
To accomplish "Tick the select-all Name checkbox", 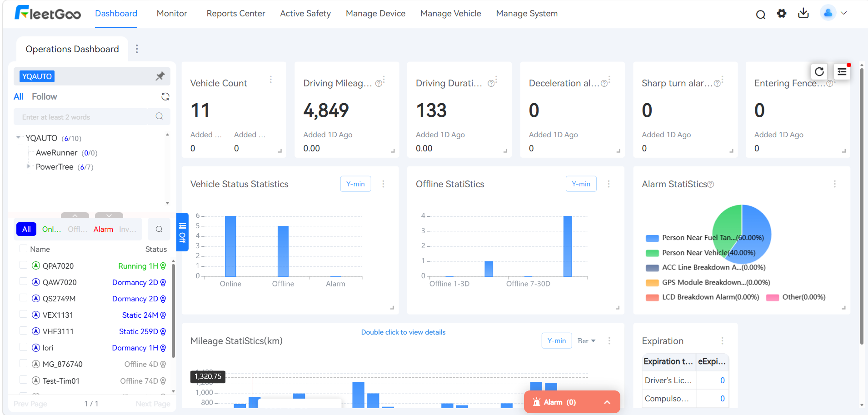I will pyautogui.click(x=24, y=249).
